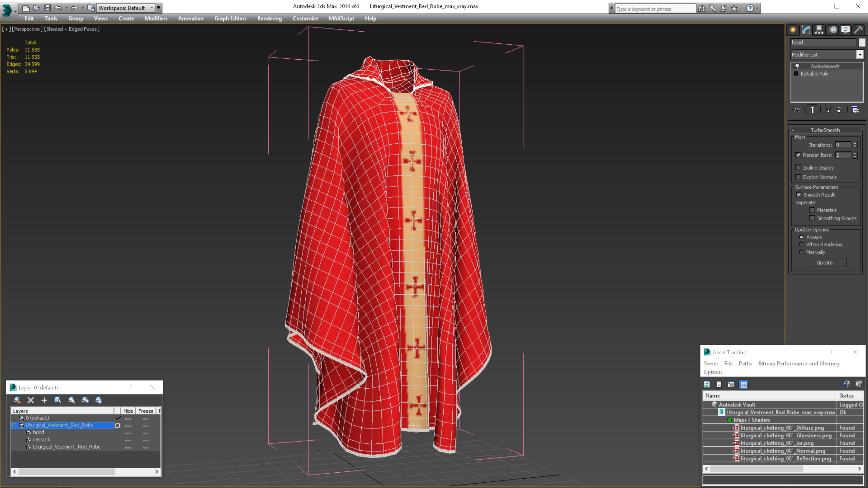Open the Paths menu in Asset Tracking
Screen dimensions: 868x488
pyautogui.click(x=745, y=363)
